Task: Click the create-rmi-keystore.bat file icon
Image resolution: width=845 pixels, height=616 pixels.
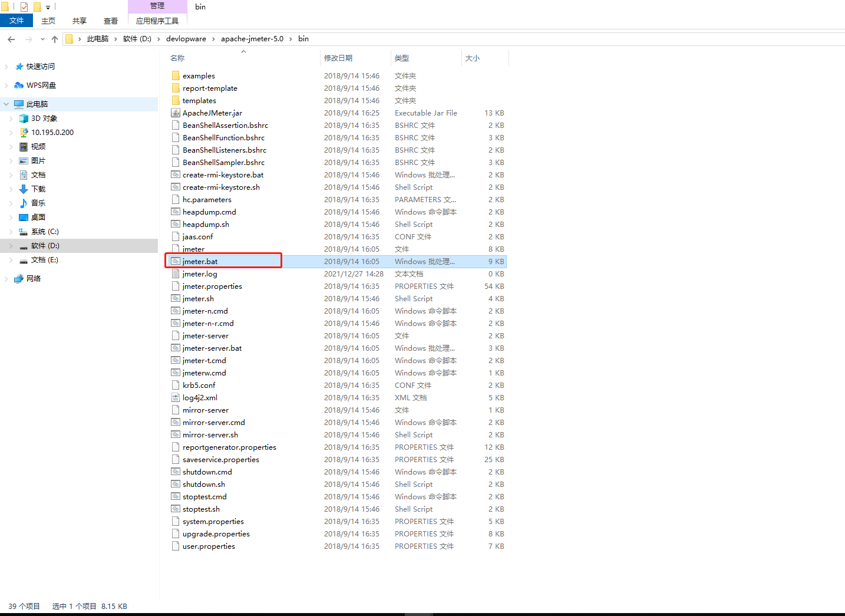Action: 176,174
